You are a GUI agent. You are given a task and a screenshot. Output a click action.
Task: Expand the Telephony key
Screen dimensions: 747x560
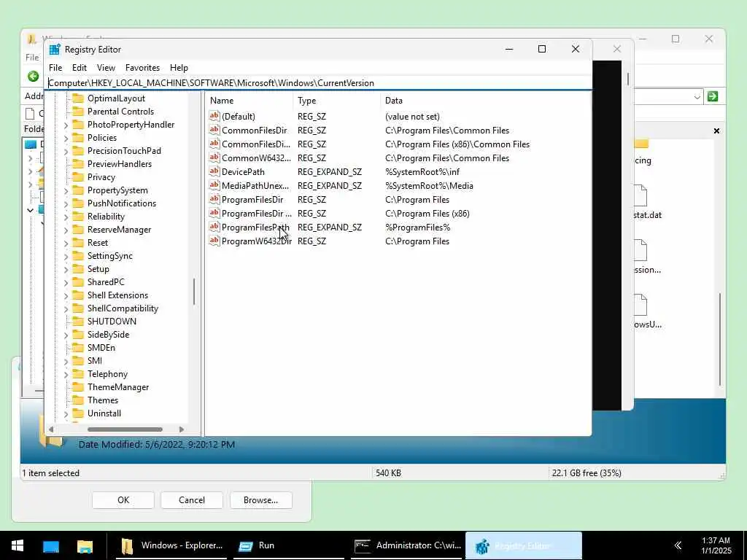coord(66,375)
